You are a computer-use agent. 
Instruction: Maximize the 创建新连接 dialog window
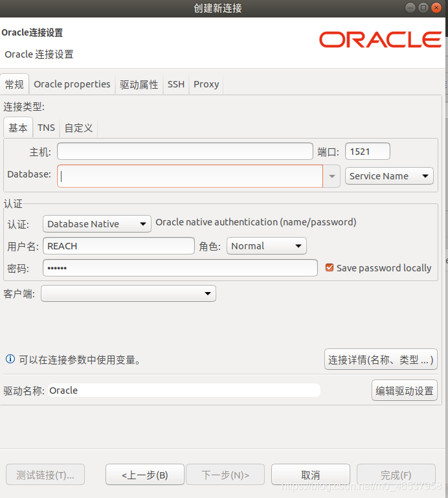click(423, 8)
